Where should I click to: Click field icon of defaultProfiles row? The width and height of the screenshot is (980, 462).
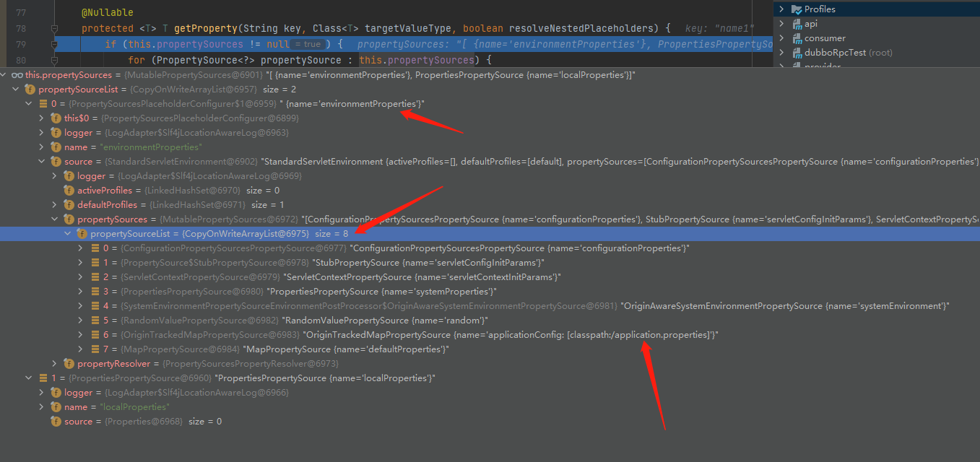[x=69, y=205]
